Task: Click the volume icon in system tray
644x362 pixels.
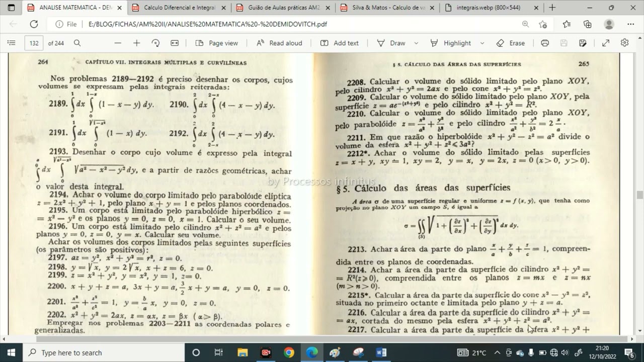Action: [565, 352]
